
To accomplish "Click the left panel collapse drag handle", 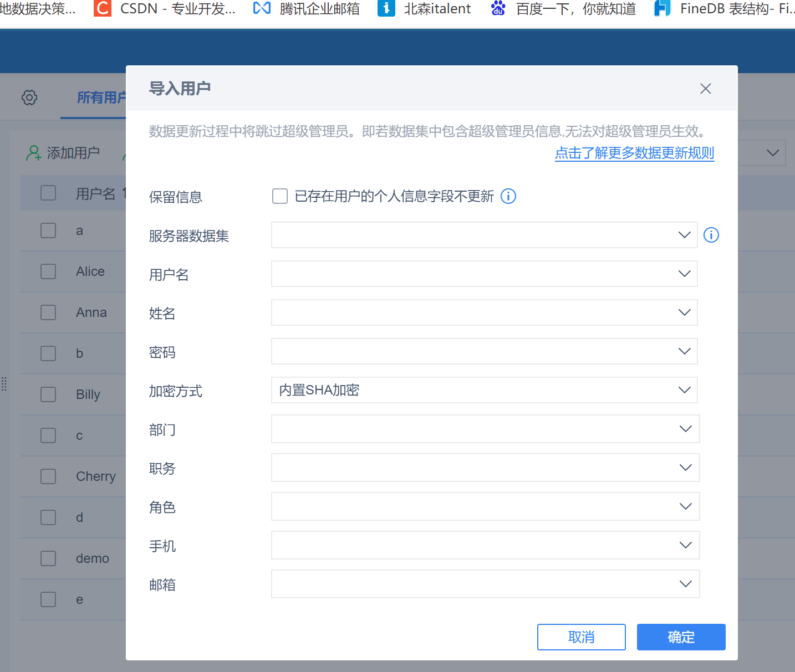I will point(4,383).
